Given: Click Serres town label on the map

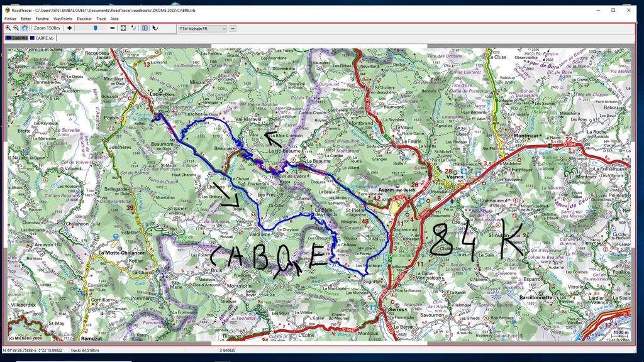Looking at the screenshot, I should [x=397, y=309].
